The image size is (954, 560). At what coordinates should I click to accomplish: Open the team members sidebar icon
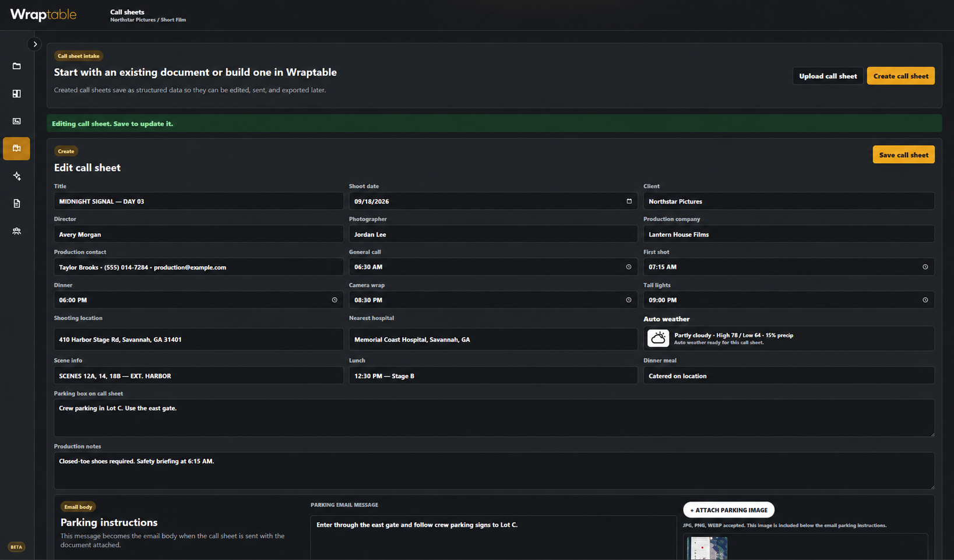point(16,231)
